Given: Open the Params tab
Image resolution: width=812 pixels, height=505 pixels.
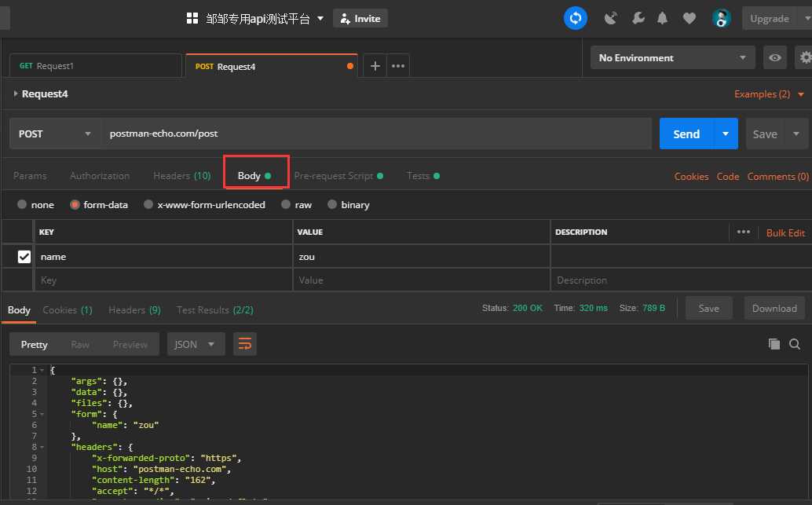Looking at the screenshot, I should click(30, 176).
